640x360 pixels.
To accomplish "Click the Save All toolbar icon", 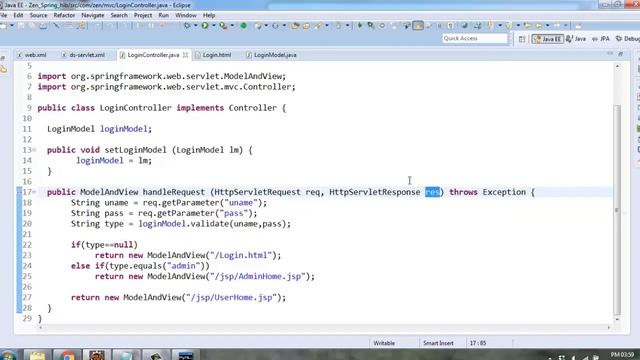I will pos(32,26).
